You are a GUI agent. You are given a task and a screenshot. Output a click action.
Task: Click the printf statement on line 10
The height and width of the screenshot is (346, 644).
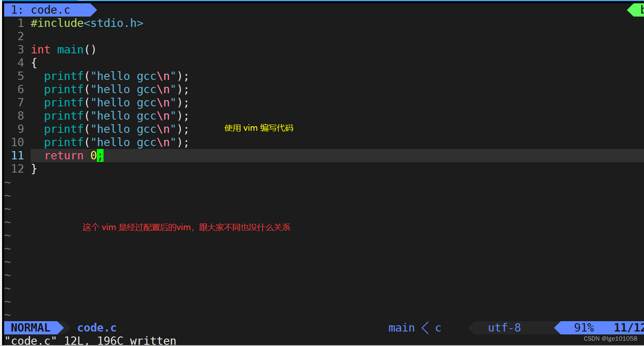coord(116,142)
